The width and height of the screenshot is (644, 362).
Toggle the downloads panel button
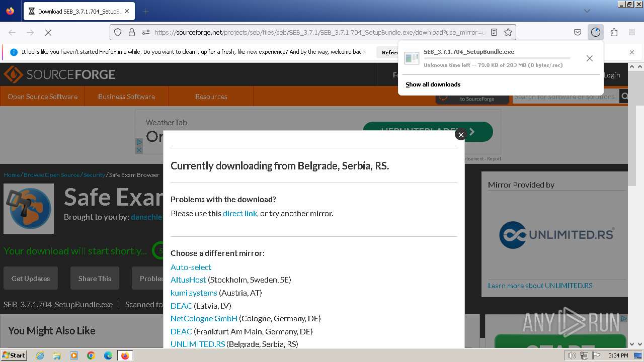pos(596,32)
